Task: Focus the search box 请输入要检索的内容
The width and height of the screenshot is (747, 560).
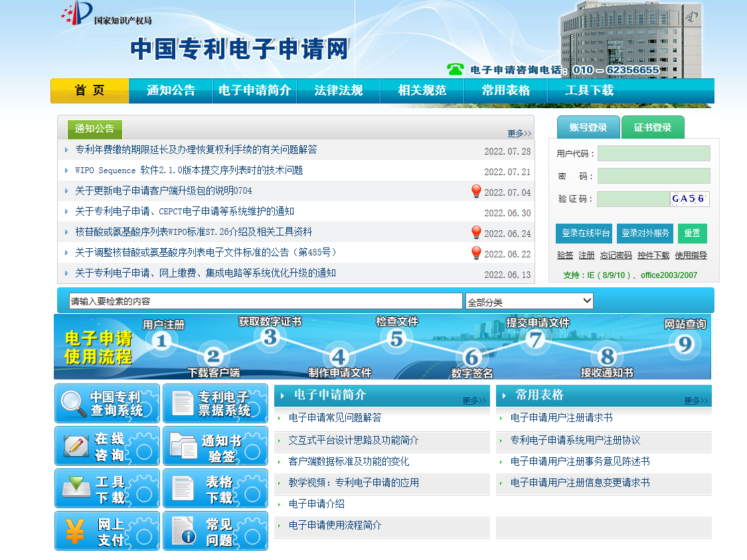Action: click(266, 301)
